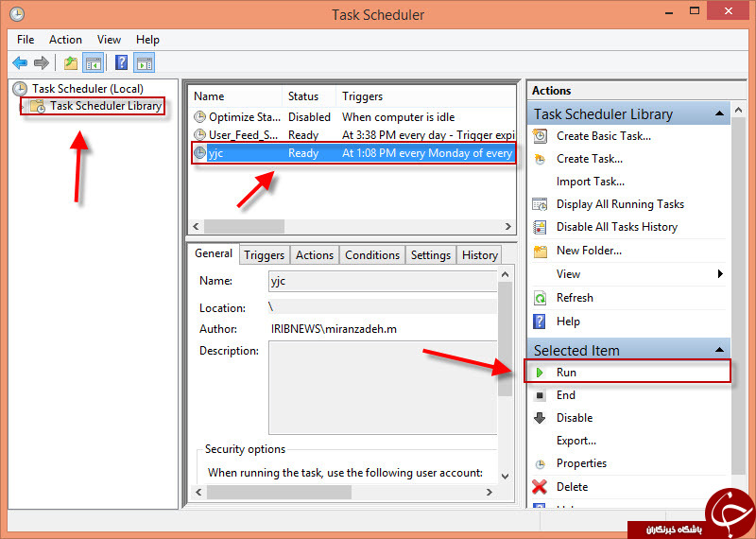Click up arrow of details pane vertical scrollbar

coord(505,274)
